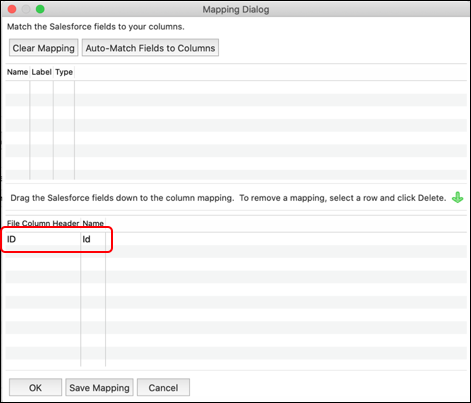Select the ID file column cell
The height and width of the screenshot is (403, 471).
pos(43,239)
